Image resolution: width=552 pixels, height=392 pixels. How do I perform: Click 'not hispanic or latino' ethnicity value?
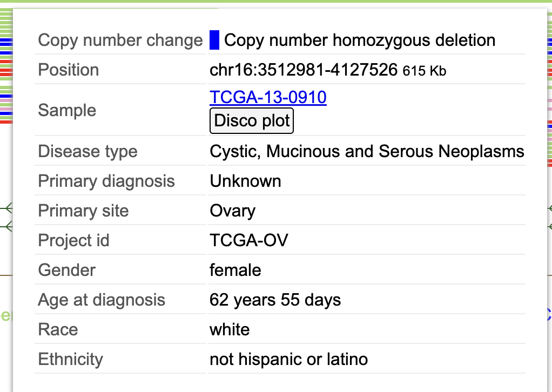click(288, 359)
